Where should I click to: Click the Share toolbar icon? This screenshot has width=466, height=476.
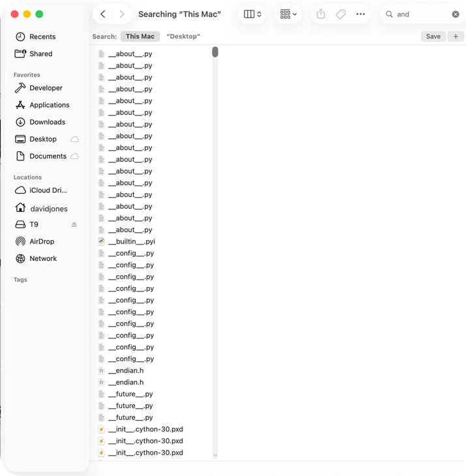[x=321, y=14]
